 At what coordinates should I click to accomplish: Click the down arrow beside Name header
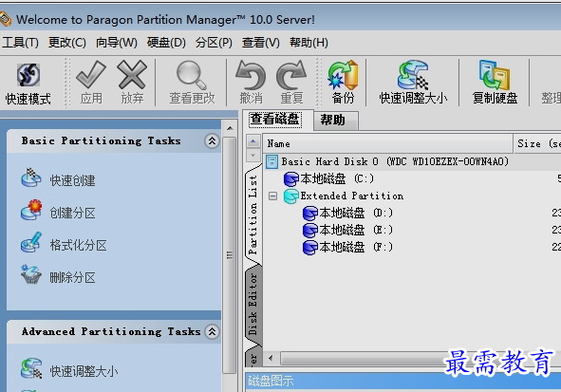tap(252, 156)
